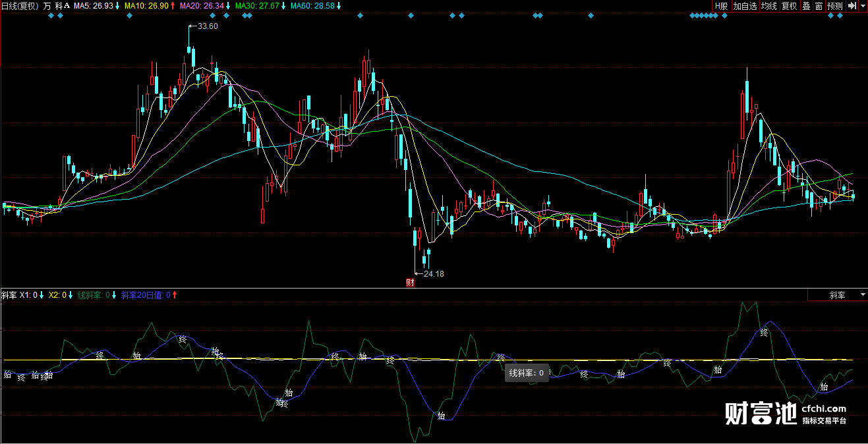Viewport: 868px width, 444px height.
Task: Click the small A icon after 万科
Action: pyautogui.click(x=67, y=6)
